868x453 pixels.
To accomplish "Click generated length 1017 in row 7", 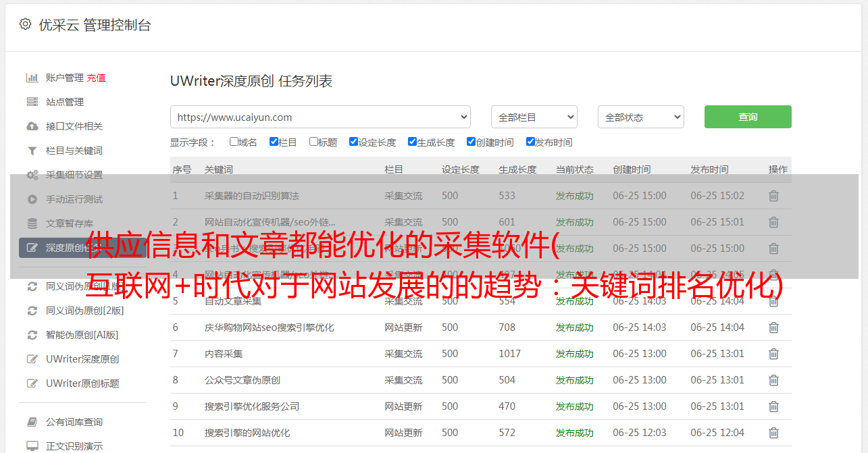I will 510,354.
